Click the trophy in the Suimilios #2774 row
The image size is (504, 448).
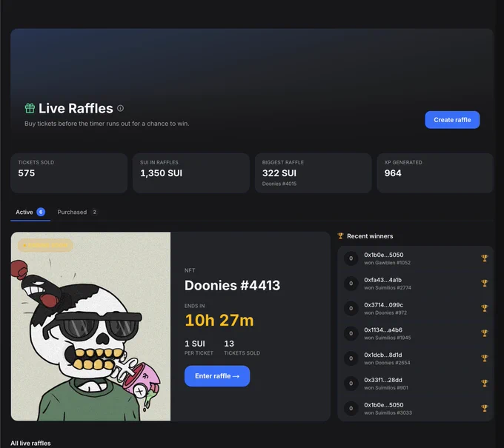pos(485,284)
